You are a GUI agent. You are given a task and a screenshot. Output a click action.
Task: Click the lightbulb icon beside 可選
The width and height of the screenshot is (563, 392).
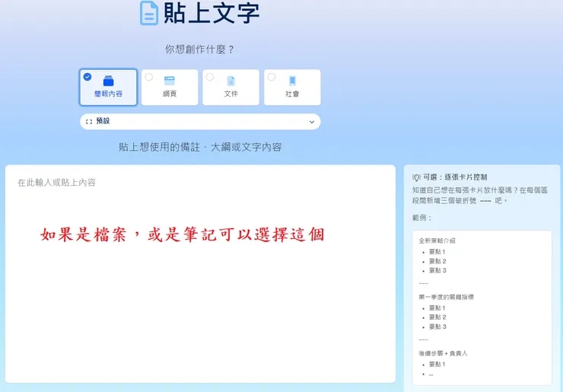click(416, 177)
